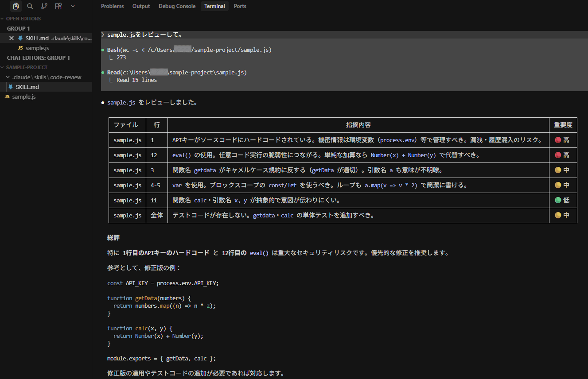Click the '重要度' table header
The width and height of the screenshot is (588, 379).
[x=563, y=125]
